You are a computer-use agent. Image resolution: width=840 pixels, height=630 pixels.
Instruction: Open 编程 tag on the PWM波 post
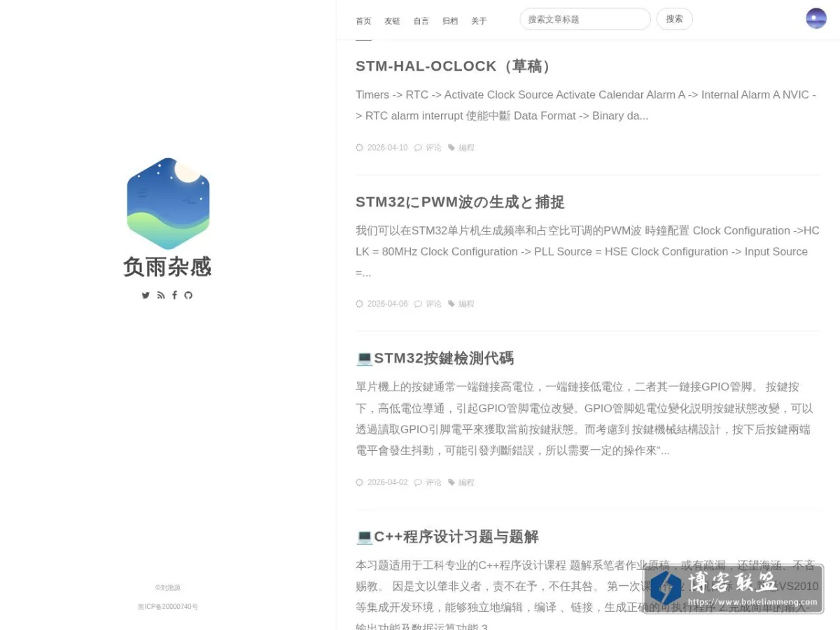coord(466,304)
